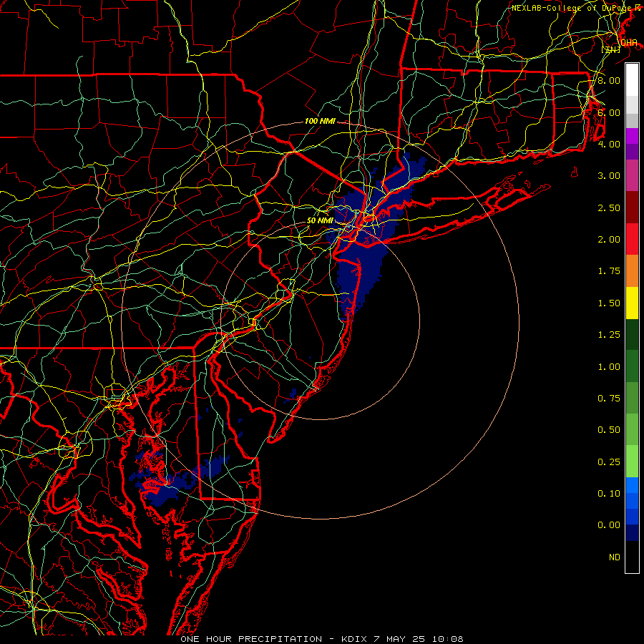Pick the black ND swatch in the legend
644x644 pixels.
click(632, 557)
